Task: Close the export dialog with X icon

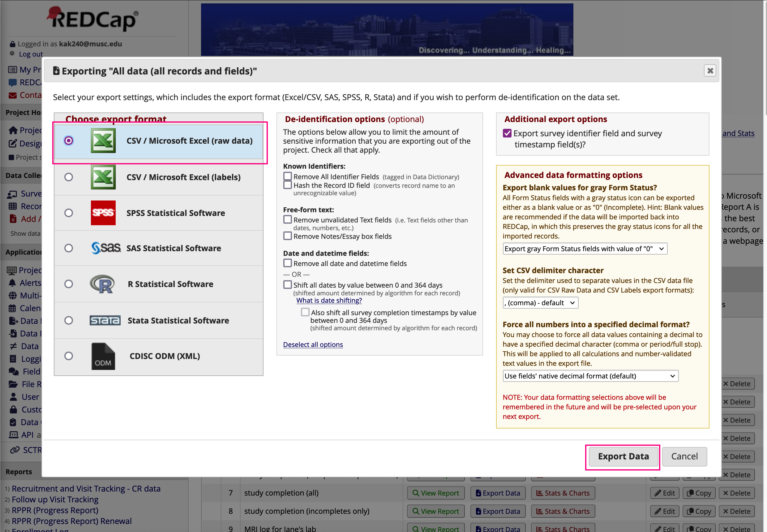Action: point(710,71)
